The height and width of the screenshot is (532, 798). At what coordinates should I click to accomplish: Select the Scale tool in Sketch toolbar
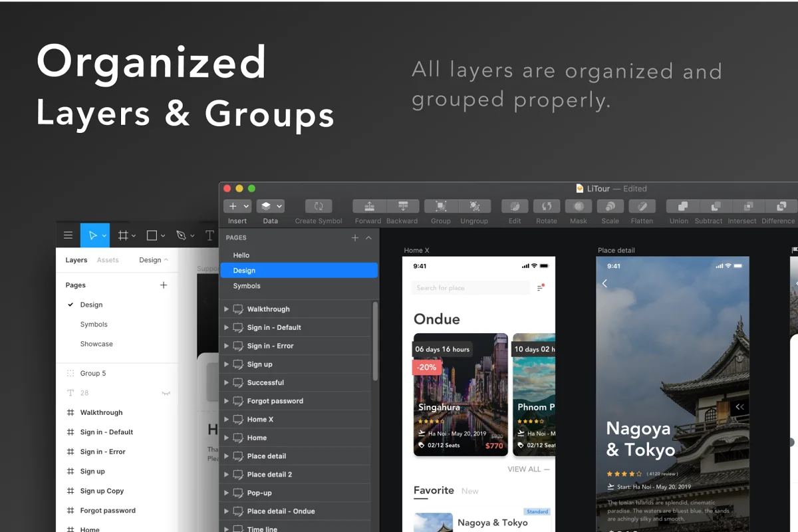610,206
